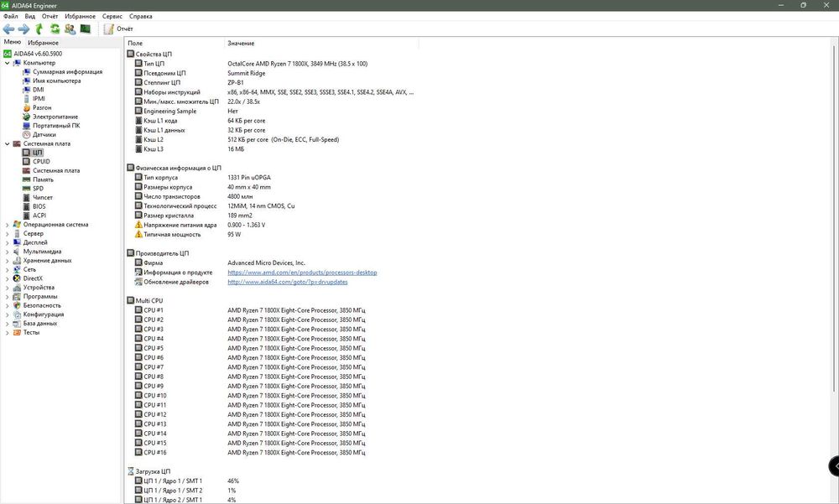Screen dimensions: 839x504
Task: Open the Вид menu
Action: coord(30,17)
